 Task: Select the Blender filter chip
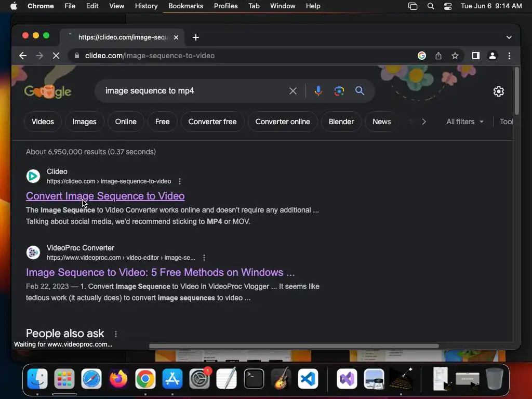click(341, 122)
